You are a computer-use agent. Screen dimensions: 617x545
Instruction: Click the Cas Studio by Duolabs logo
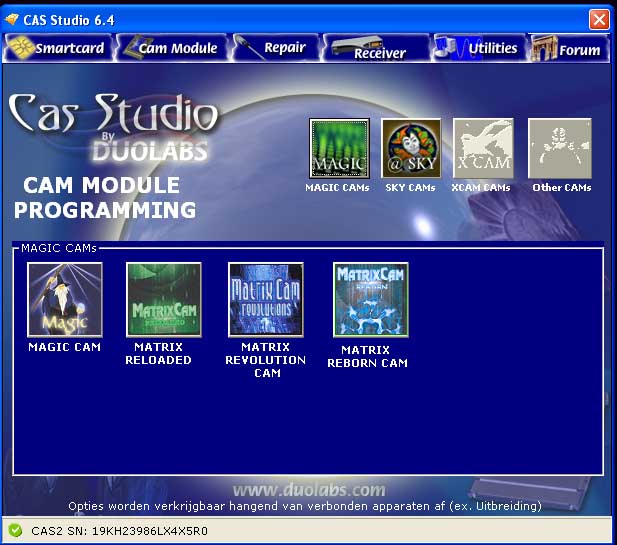(x=113, y=127)
